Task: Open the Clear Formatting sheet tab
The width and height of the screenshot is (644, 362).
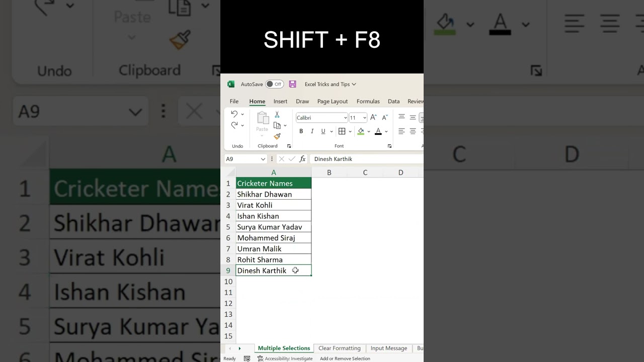Action: (x=340, y=348)
